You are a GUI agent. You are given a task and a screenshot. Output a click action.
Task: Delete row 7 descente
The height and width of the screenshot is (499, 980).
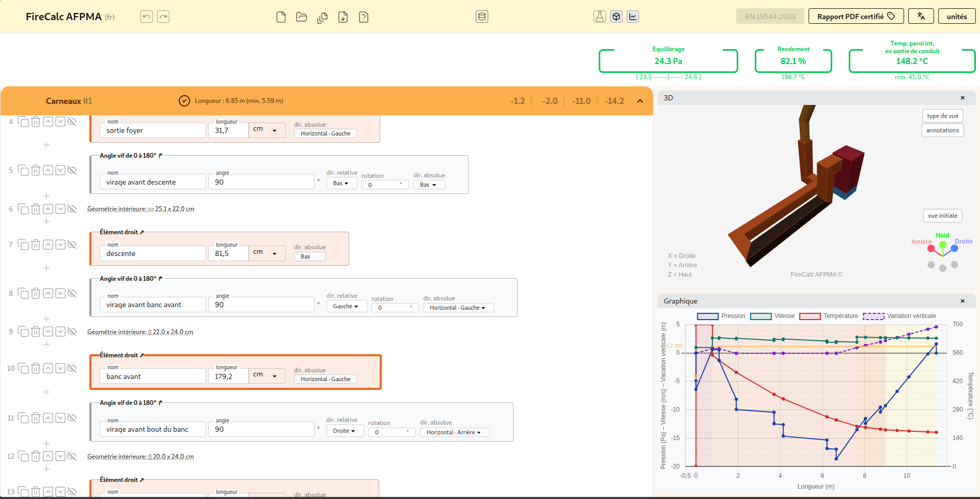[36, 245]
